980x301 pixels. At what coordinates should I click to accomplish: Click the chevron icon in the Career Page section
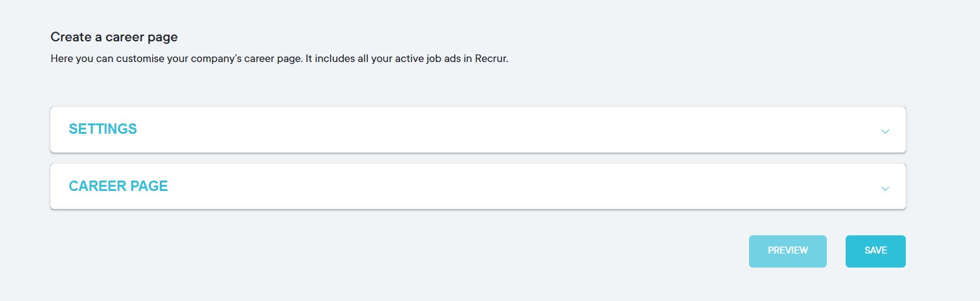[x=885, y=189]
